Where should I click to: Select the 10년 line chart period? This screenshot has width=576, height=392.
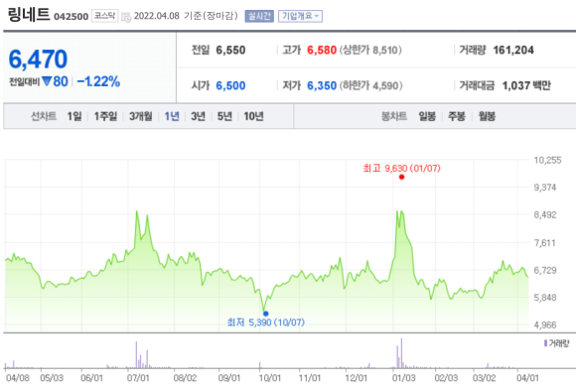(x=254, y=116)
